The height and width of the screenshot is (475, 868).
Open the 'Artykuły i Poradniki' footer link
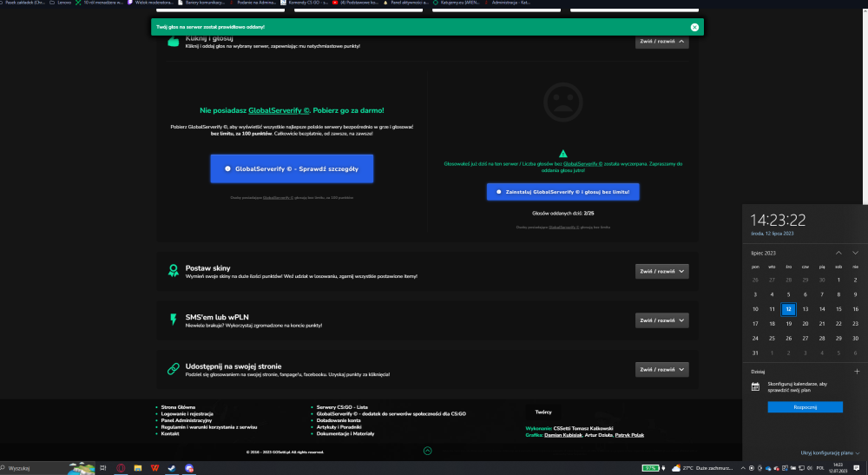(339, 427)
